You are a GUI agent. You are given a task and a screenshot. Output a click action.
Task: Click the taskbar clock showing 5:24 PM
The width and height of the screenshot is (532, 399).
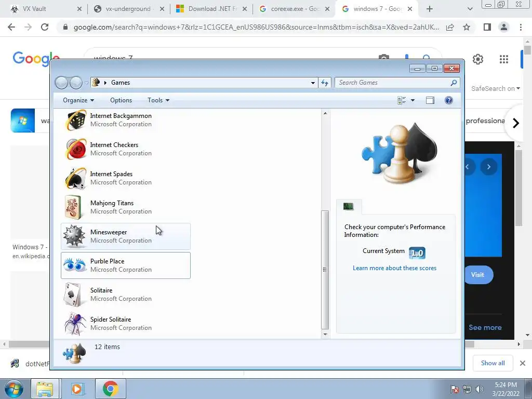[506, 389]
